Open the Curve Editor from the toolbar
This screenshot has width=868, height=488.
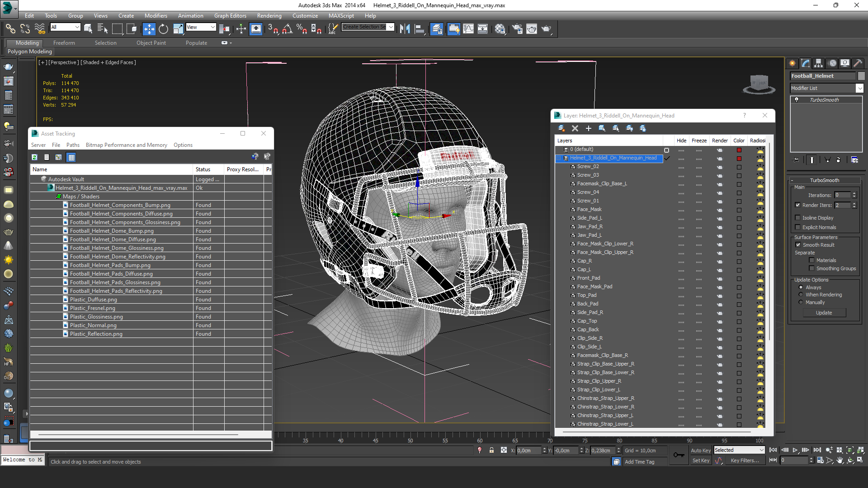point(468,29)
